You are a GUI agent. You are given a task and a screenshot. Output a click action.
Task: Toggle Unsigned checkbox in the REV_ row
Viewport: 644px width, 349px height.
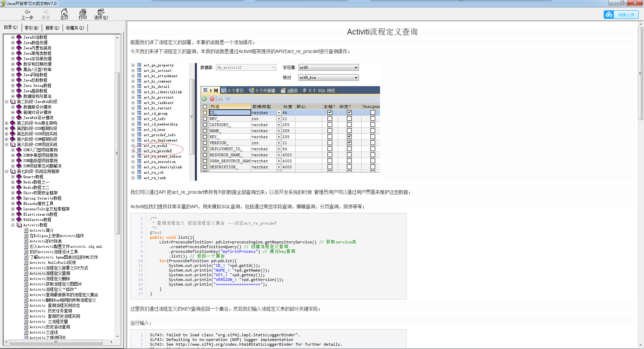point(373,119)
